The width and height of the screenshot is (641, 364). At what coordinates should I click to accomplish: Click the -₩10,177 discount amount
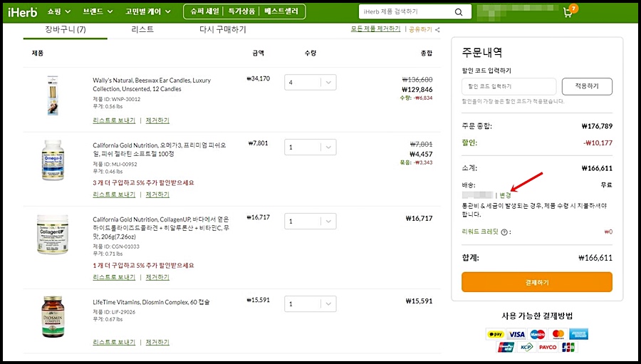pos(598,143)
